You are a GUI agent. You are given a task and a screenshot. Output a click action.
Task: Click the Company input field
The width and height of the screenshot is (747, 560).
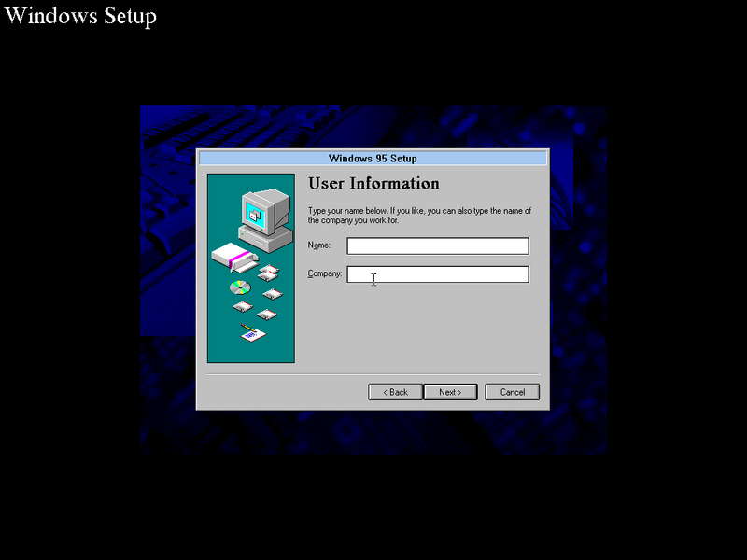click(x=438, y=274)
